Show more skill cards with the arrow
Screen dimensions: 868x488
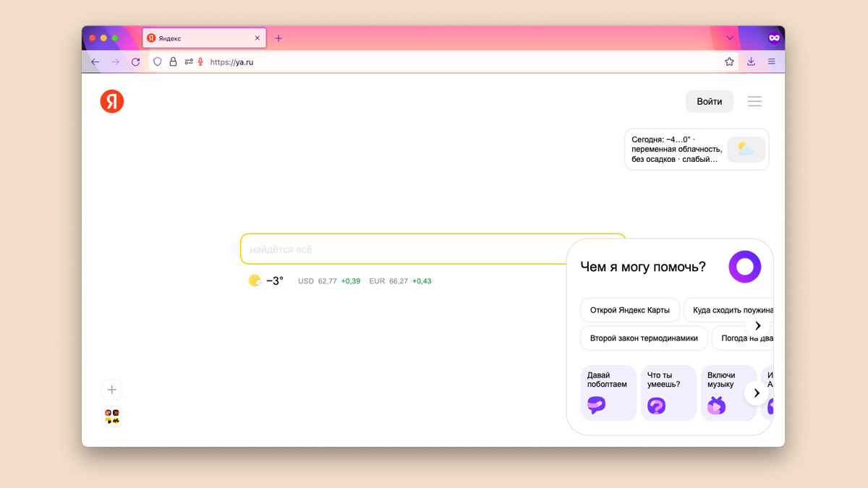pos(757,393)
